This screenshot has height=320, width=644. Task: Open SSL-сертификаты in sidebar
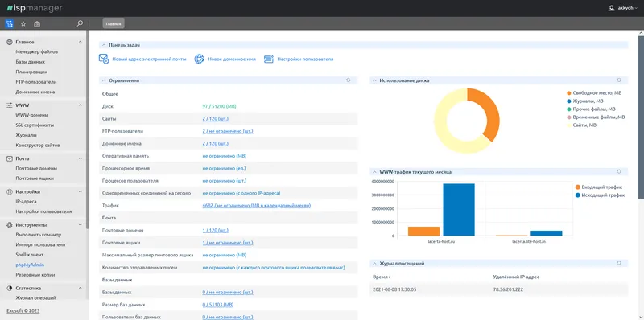[35, 125]
